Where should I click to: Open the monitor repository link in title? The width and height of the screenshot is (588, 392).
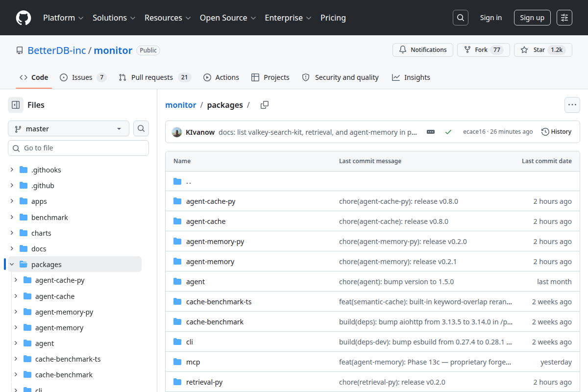pyautogui.click(x=113, y=50)
